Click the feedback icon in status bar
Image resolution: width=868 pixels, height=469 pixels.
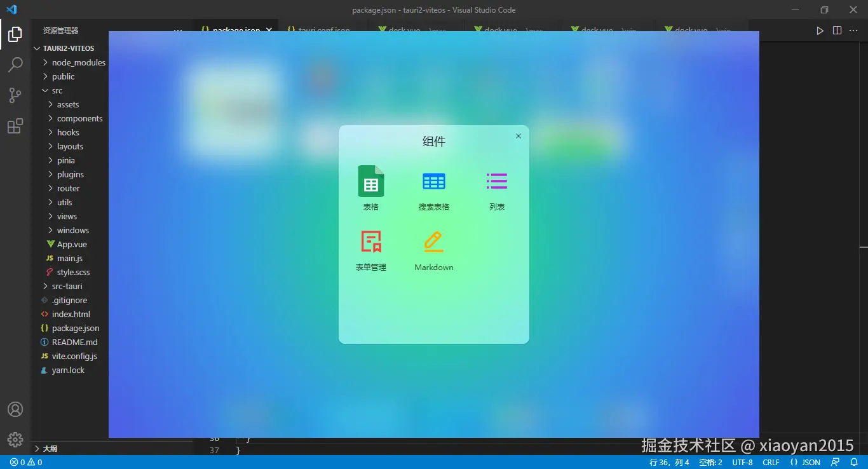(x=835, y=462)
